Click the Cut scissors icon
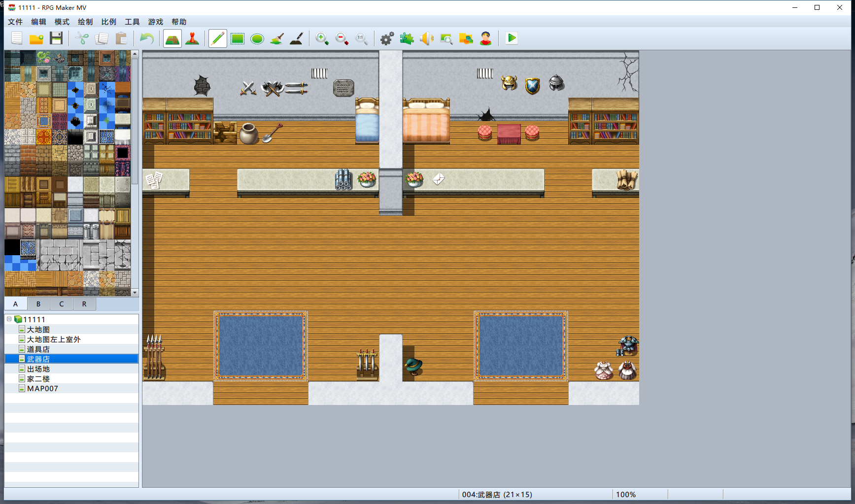The width and height of the screenshot is (855, 504). click(x=82, y=38)
